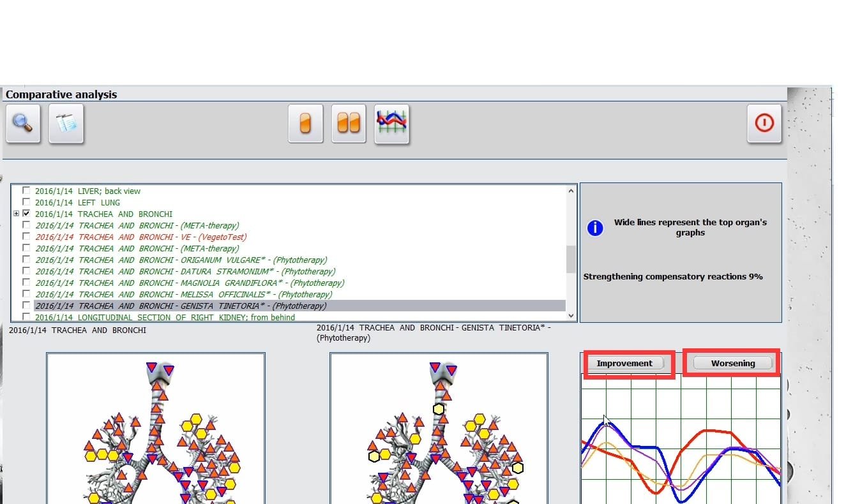Switch to single-organ view

pyautogui.click(x=305, y=123)
